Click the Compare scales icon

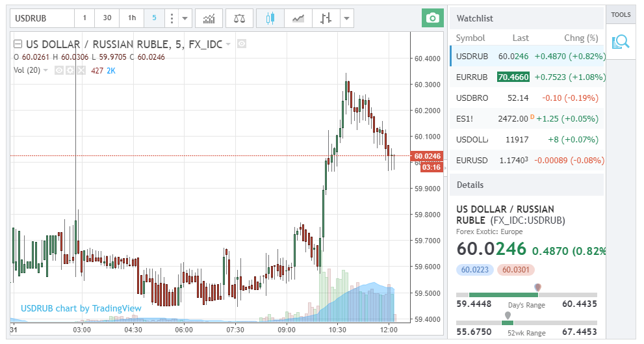pos(239,18)
